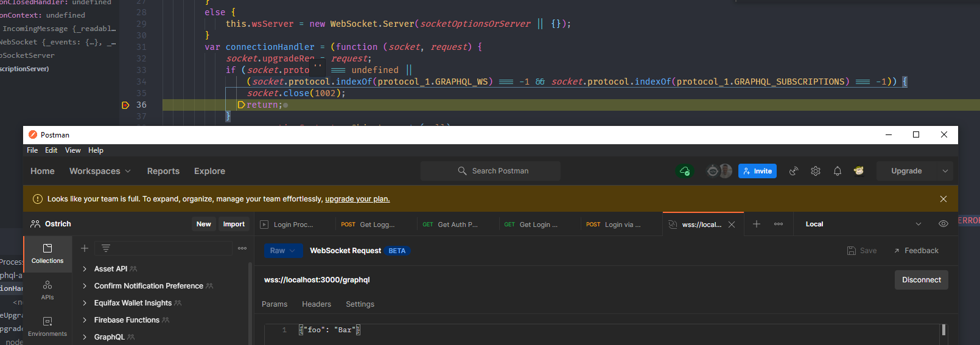Click the Save button
Viewport: 980px width, 345px height.
pyautogui.click(x=862, y=251)
